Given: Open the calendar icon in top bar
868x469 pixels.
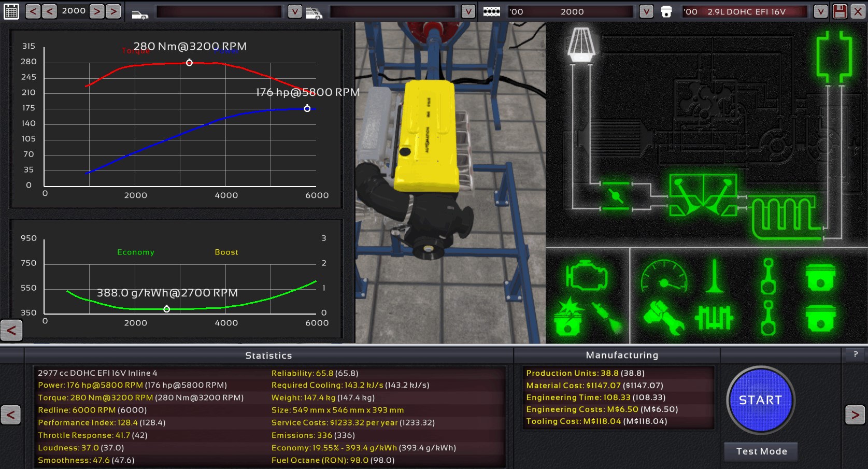Looking at the screenshot, I should [x=11, y=11].
